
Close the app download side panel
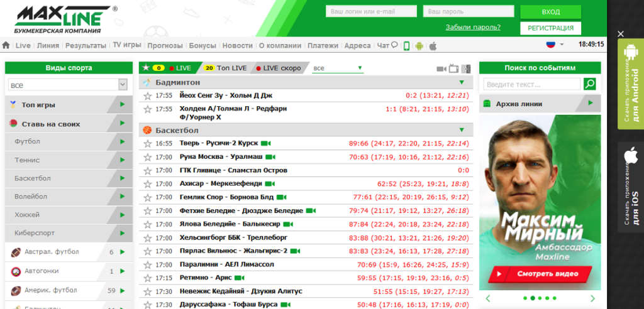pos(621,34)
